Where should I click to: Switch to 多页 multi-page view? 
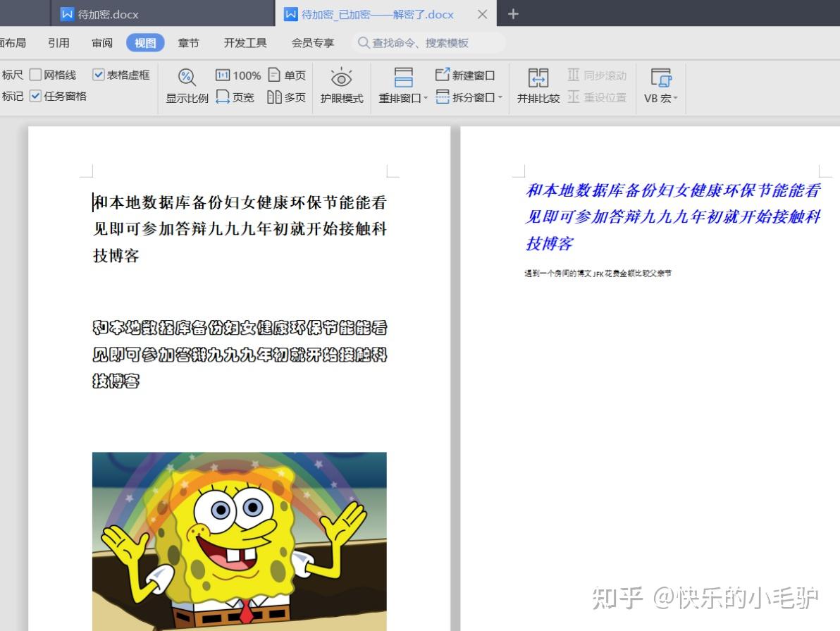click(x=287, y=98)
